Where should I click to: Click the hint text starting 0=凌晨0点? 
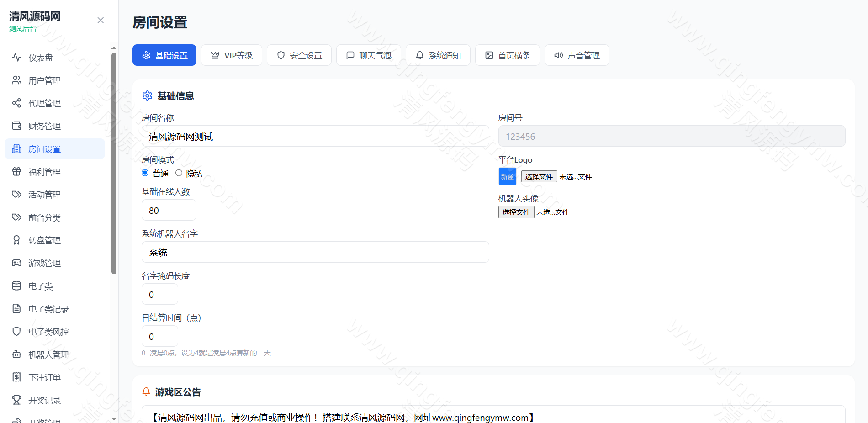point(206,353)
